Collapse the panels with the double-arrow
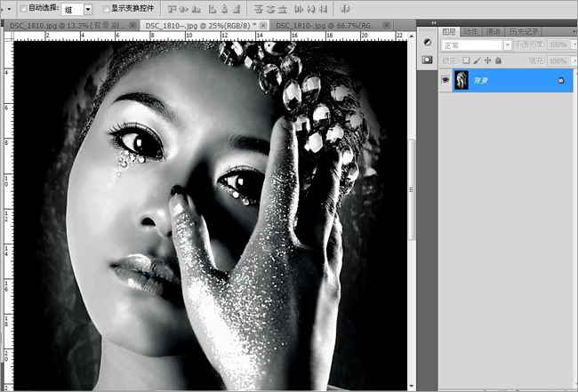This screenshot has width=578, height=392. 434,23
